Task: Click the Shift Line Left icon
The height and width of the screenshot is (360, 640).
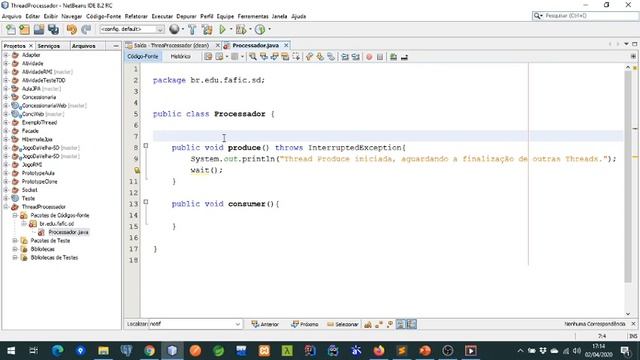Action: [x=345, y=57]
